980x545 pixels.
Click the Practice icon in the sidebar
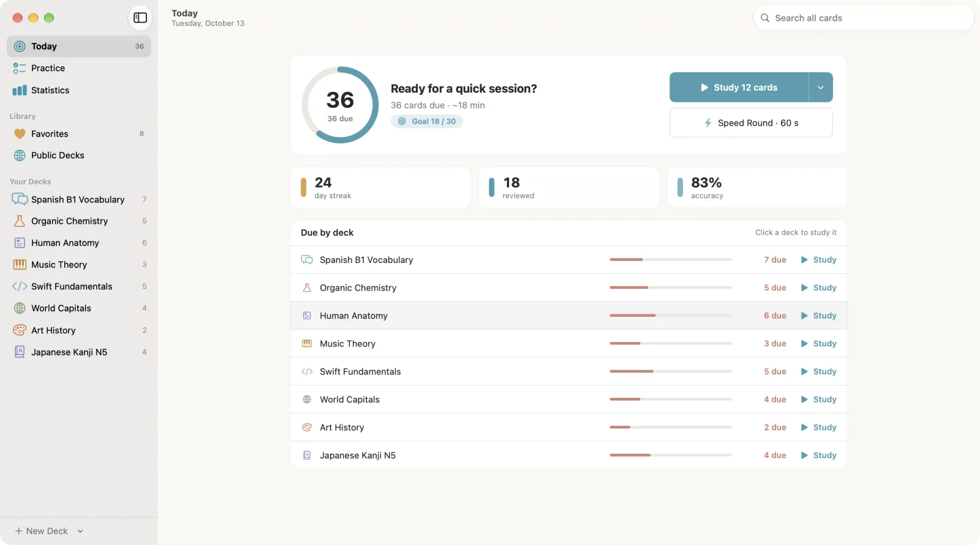tap(20, 68)
